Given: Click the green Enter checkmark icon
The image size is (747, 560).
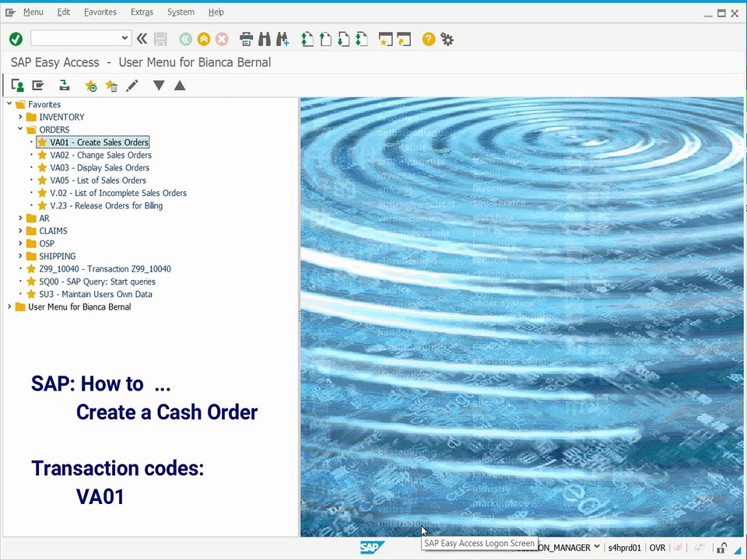Looking at the screenshot, I should point(16,39).
